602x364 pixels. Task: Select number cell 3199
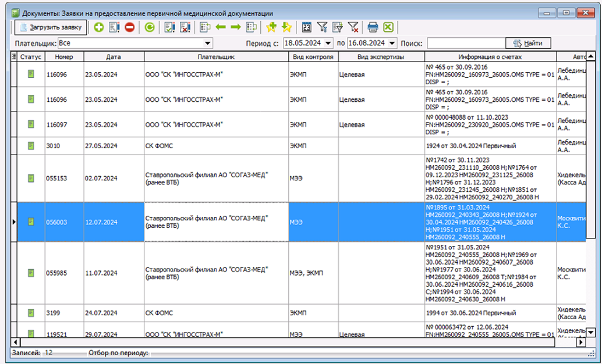pyautogui.click(x=64, y=313)
